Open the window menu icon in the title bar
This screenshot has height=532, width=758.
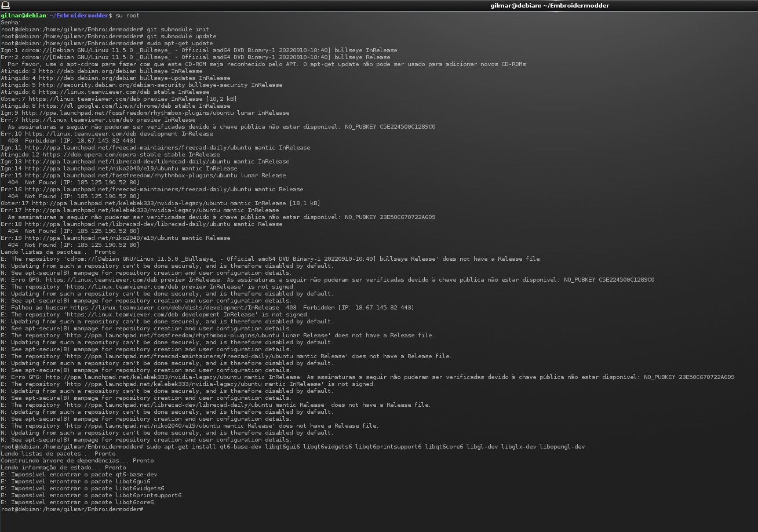5,5
